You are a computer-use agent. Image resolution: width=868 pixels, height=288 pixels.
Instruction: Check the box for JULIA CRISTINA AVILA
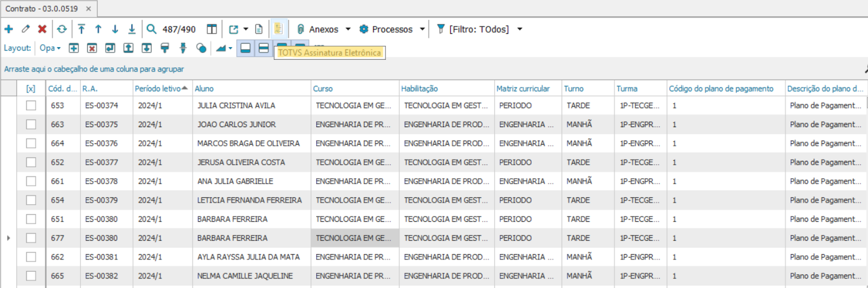point(31,105)
